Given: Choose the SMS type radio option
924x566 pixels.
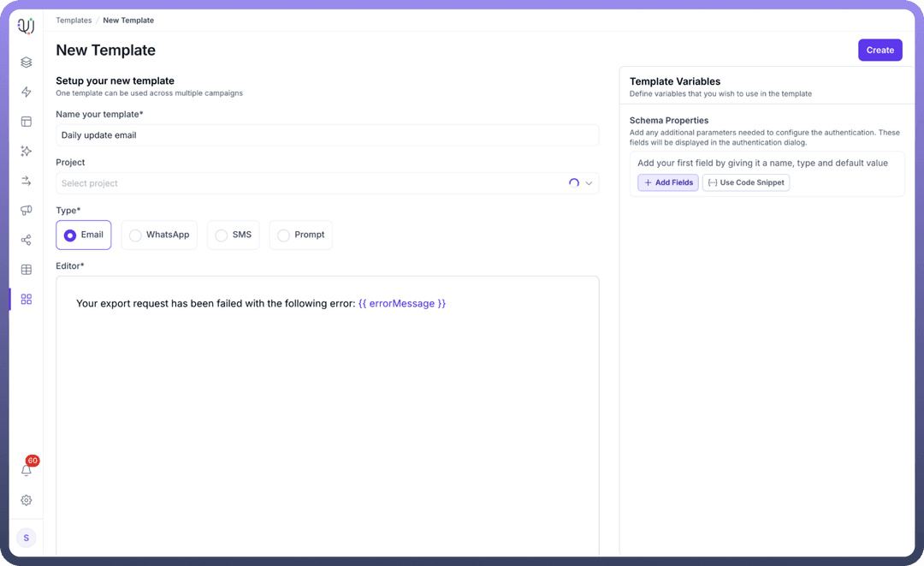Looking at the screenshot, I should (x=234, y=235).
